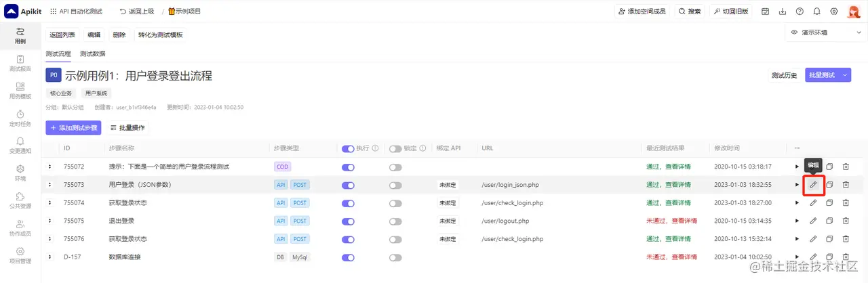Open 用例模板 in the left sidebar
The width and height of the screenshot is (868, 283).
pyautogui.click(x=20, y=91)
